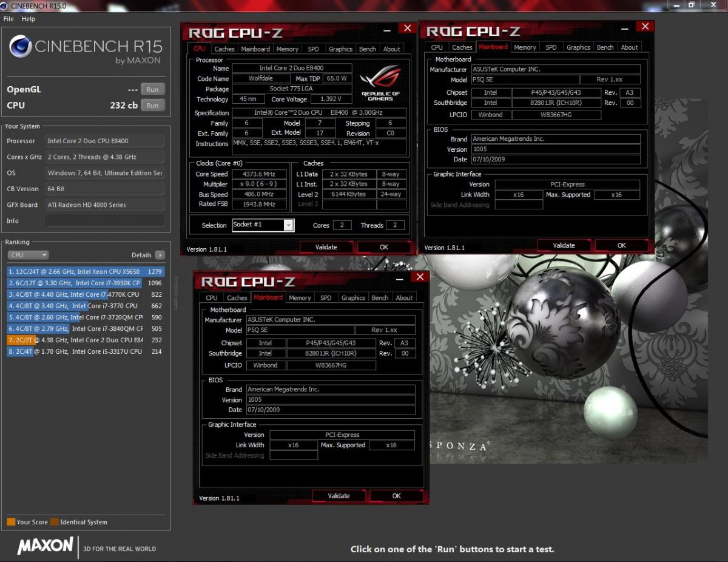
Task: Click the Details arrow button in Ranking
Action: [x=160, y=255]
